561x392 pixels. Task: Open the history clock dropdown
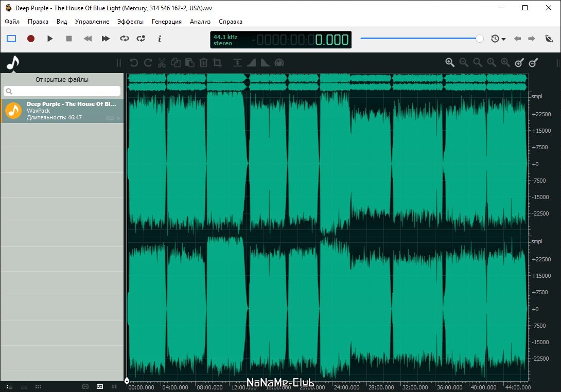click(498, 39)
